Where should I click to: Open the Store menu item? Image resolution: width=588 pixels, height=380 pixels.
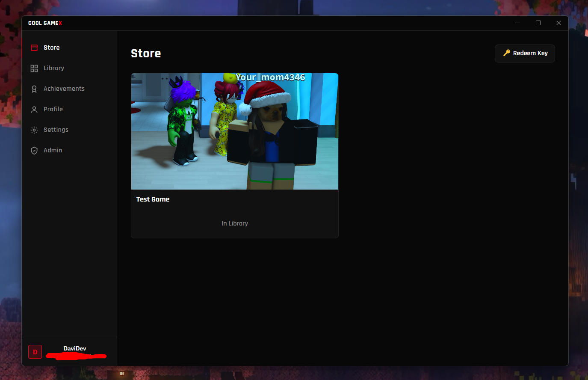[x=69, y=47]
